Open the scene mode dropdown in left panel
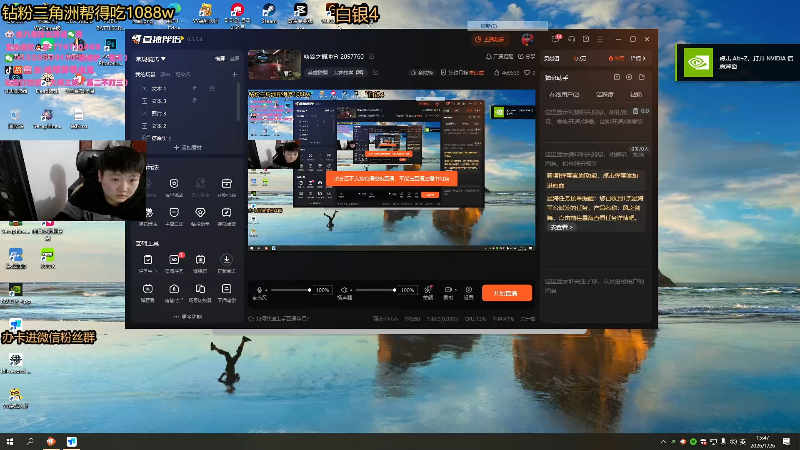This screenshot has height=450, width=800. click(150, 59)
